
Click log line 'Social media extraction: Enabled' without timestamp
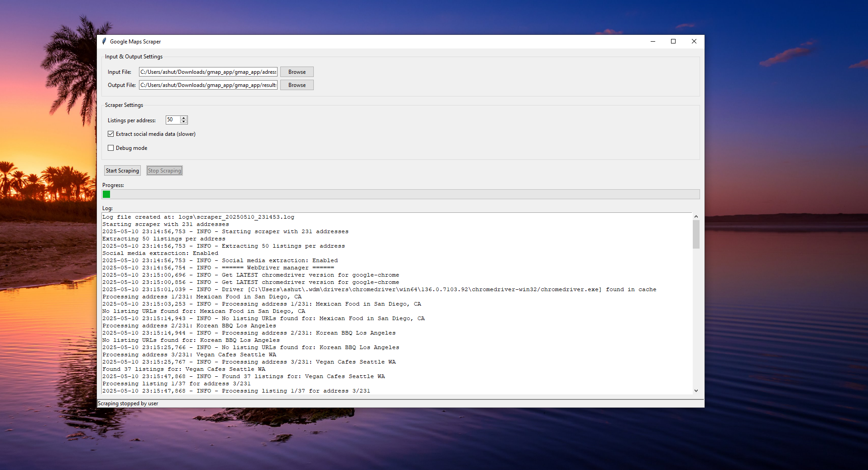coord(160,254)
